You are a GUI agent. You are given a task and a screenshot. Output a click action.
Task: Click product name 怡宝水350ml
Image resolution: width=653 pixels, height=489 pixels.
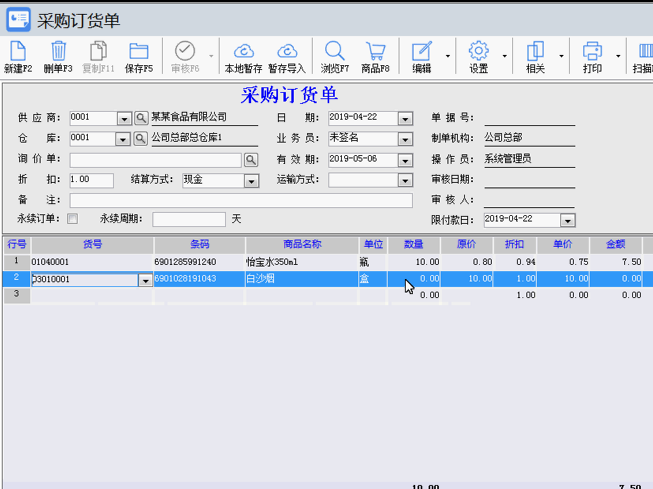tap(272, 262)
